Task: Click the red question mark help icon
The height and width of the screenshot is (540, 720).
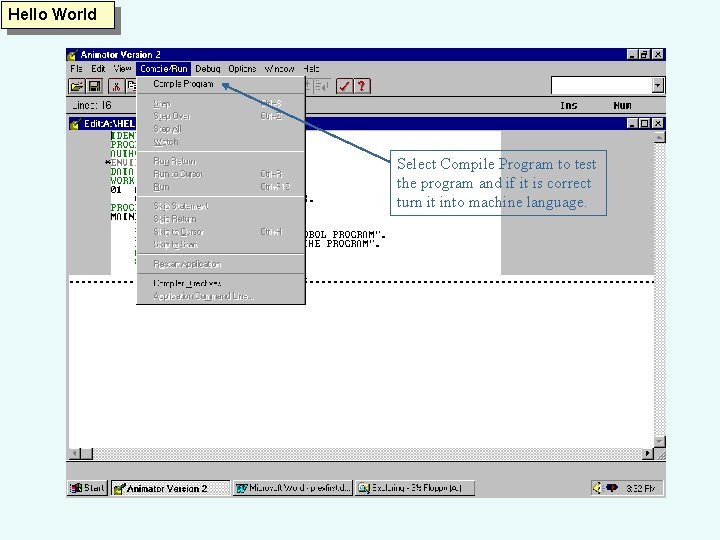Action: 362,86
